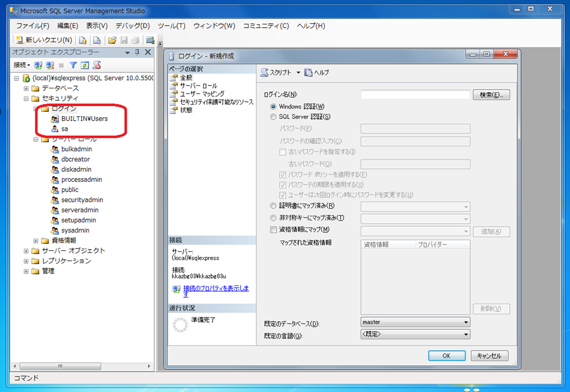570x392 pixels.
Task: Check the 資格情報にマップ checkbox
Action: click(x=273, y=230)
